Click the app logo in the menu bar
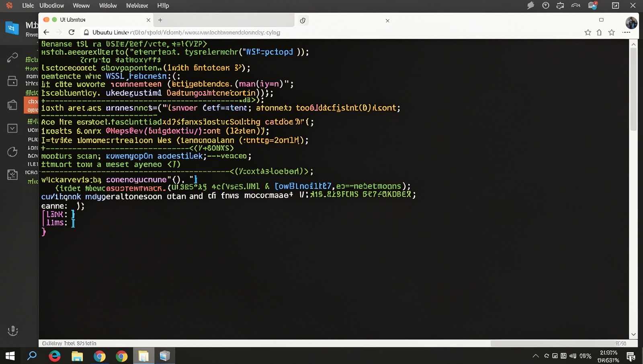 [x=9, y=6]
